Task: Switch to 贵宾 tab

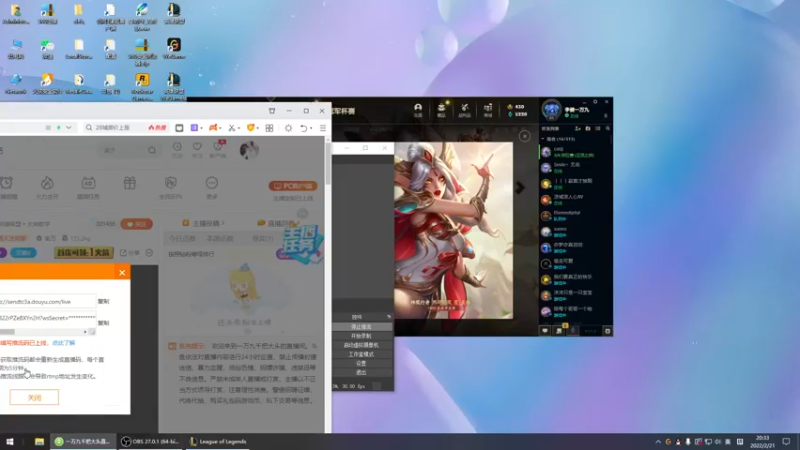Action: pyautogui.click(x=262, y=238)
